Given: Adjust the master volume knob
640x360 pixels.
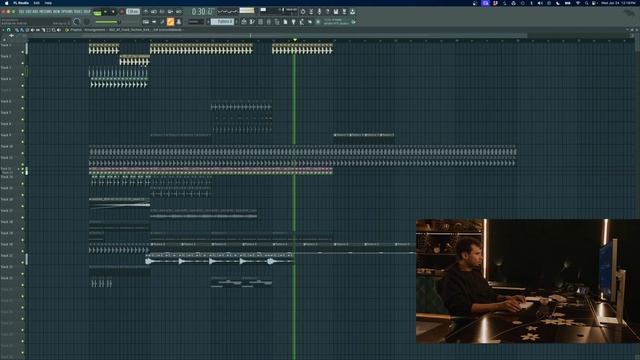Looking at the screenshot, I should [77, 22].
